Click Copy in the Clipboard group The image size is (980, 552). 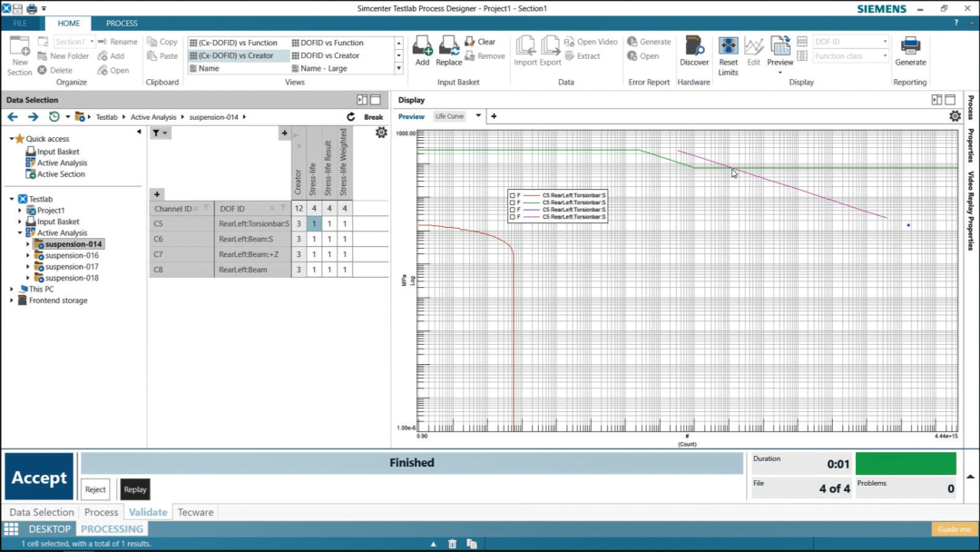pyautogui.click(x=162, y=42)
